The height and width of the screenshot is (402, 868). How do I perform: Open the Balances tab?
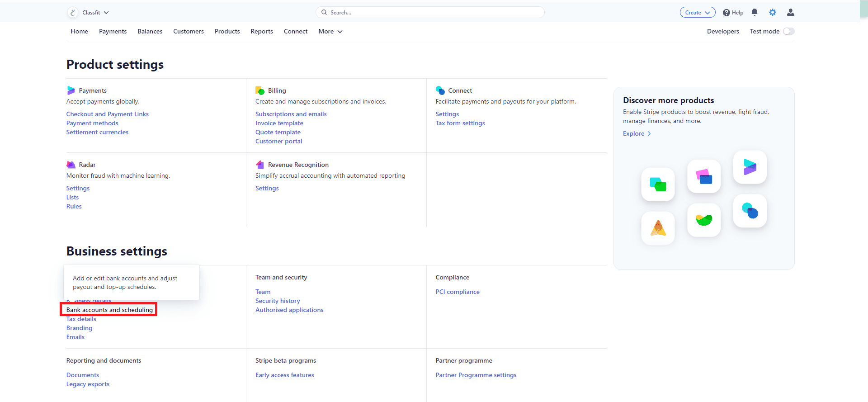[150, 31]
